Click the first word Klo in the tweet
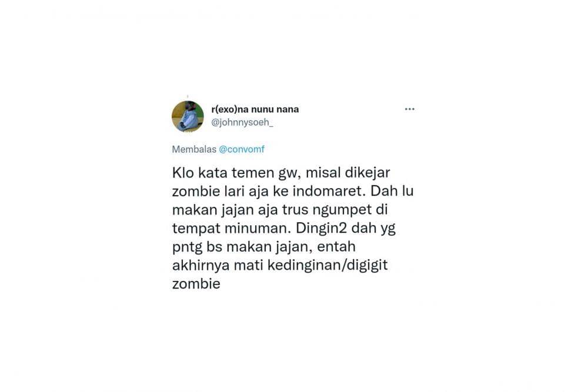The height and width of the screenshot is (392, 588). (x=183, y=173)
